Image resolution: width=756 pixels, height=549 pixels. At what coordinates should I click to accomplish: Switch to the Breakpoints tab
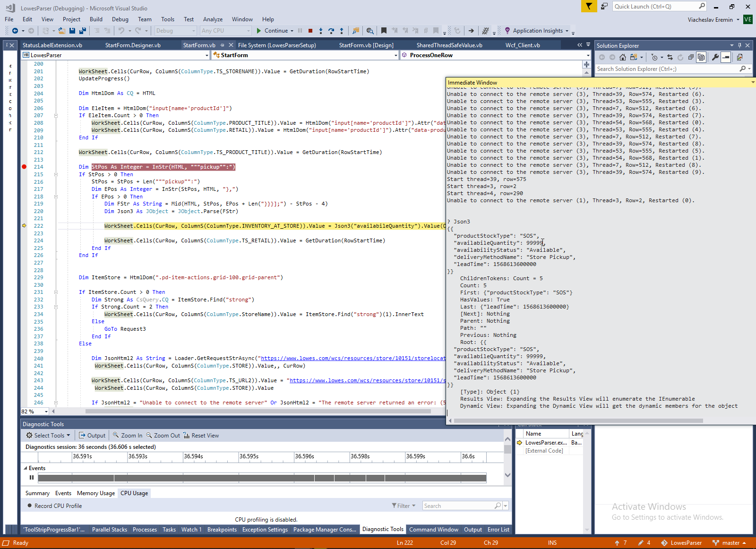(222, 530)
